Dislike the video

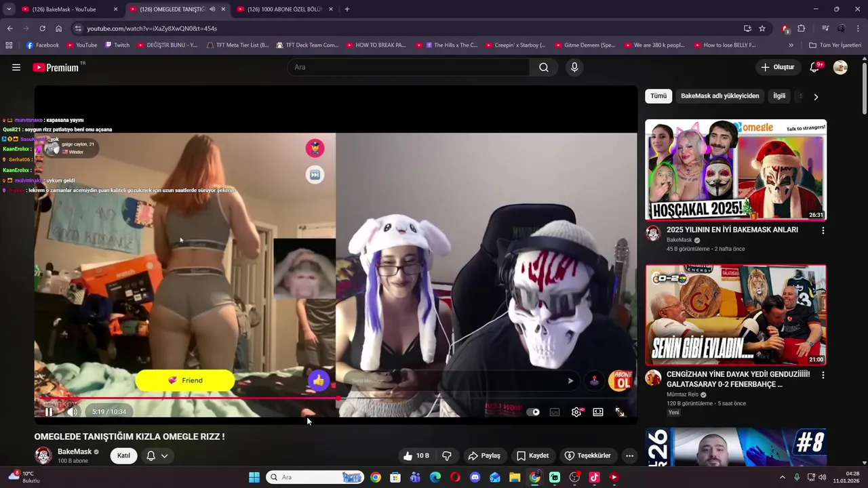coord(447,455)
